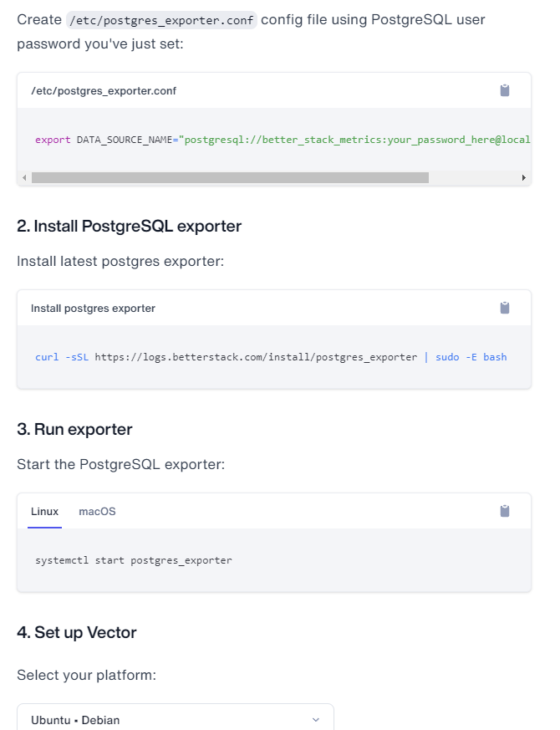Switch to the macOS tab

97,511
